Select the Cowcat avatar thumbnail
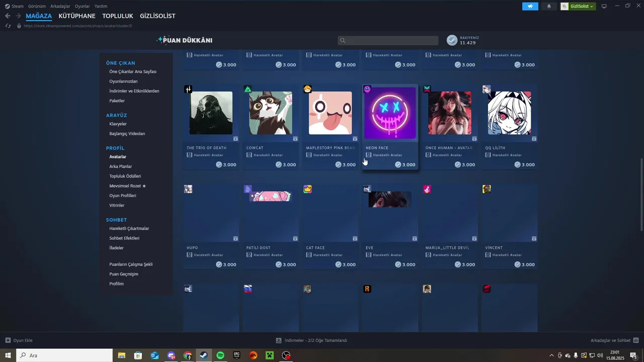The height and width of the screenshot is (362, 644). point(271,113)
